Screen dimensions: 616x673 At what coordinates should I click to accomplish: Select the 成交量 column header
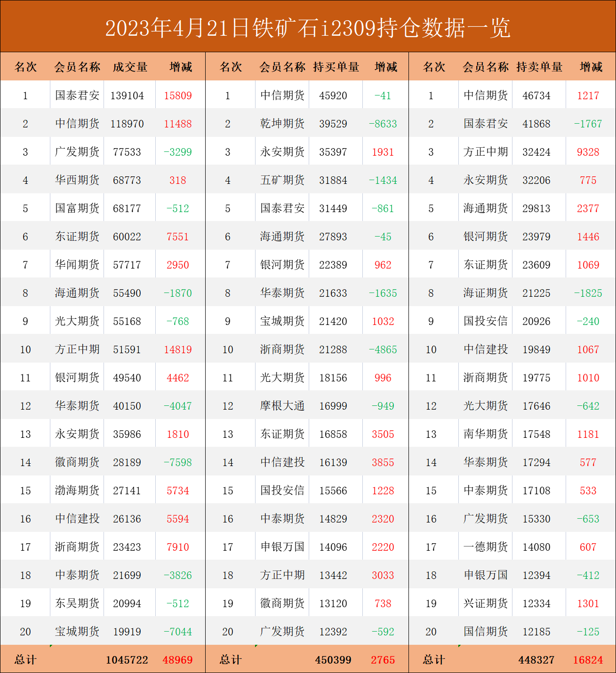(x=130, y=67)
